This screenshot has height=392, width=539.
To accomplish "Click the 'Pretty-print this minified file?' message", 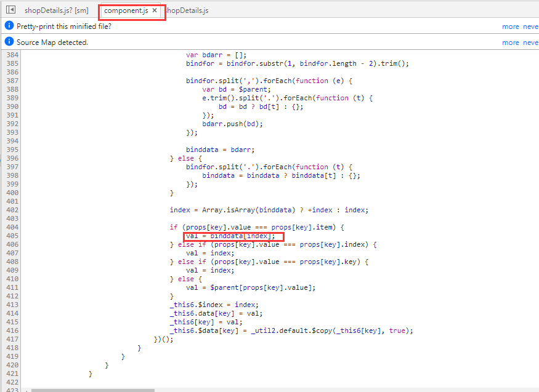I will [x=64, y=26].
